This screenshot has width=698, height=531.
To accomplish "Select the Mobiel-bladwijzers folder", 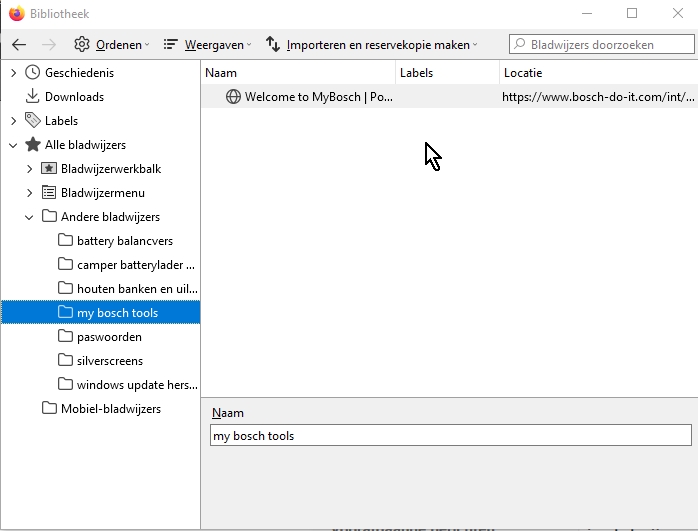I will (110, 409).
